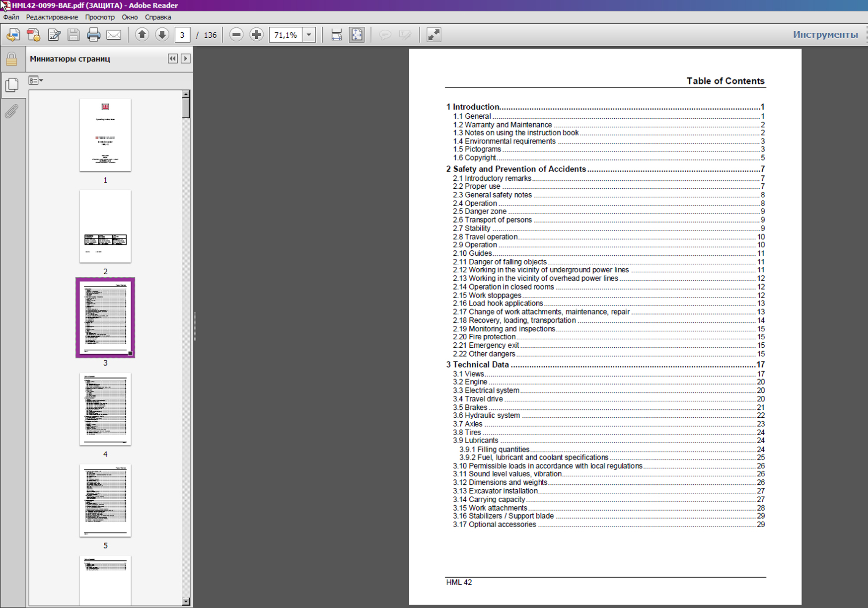Toggle fit to width scrolling mode

click(x=336, y=35)
